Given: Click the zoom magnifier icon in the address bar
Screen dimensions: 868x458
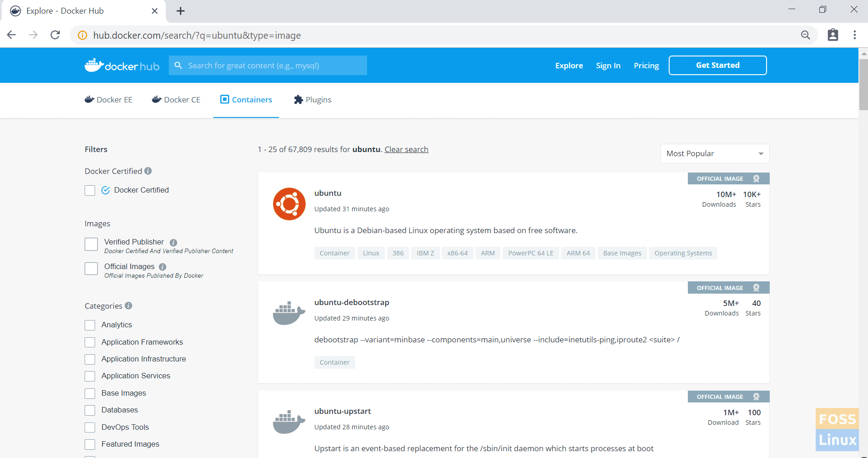Looking at the screenshot, I should click(805, 35).
